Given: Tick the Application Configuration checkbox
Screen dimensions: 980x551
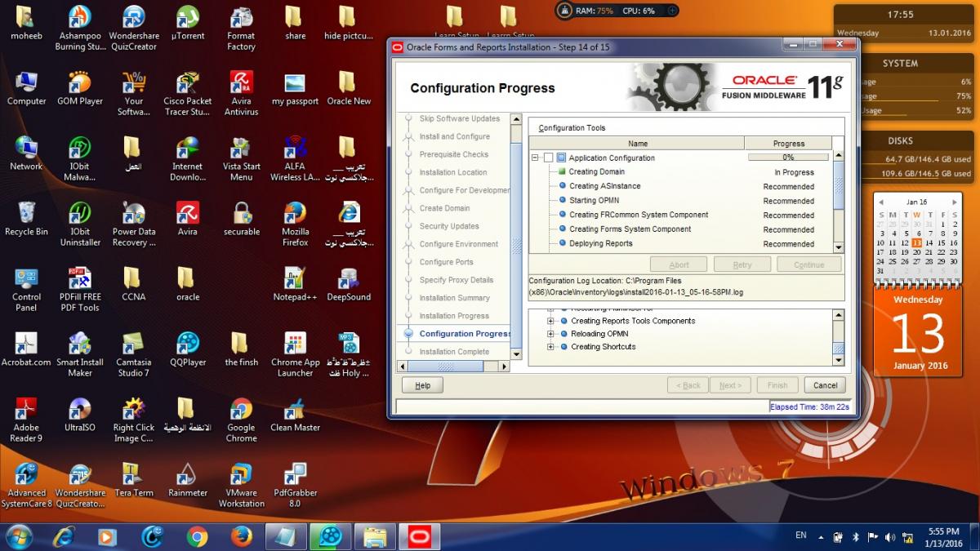Looking at the screenshot, I should pos(549,158).
